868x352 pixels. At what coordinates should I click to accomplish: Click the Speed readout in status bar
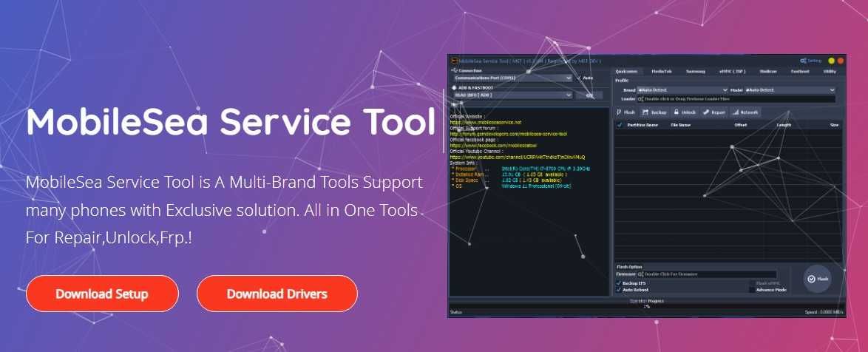coord(824,313)
